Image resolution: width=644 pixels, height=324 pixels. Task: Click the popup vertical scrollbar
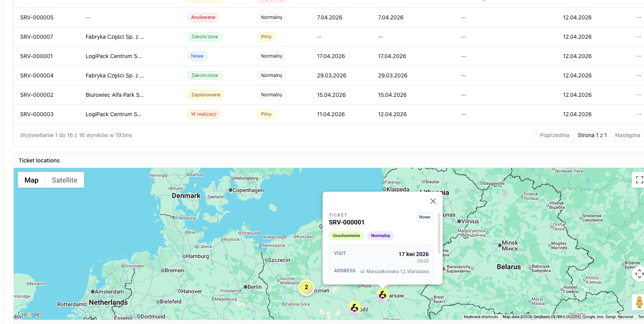[x=439, y=234]
